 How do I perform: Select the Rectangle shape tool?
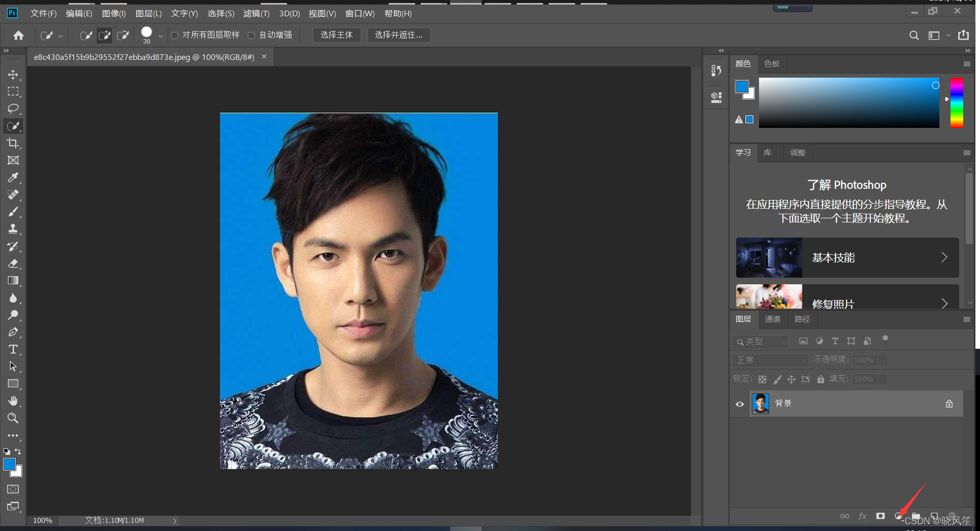(13, 384)
